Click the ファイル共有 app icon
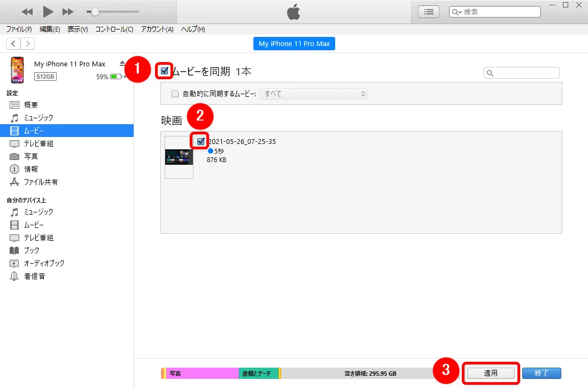588x388 pixels. click(14, 182)
